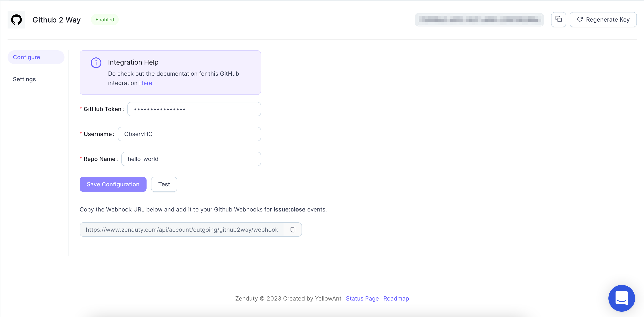Copy the webhook URL using clipboard icon

click(292, 230)
